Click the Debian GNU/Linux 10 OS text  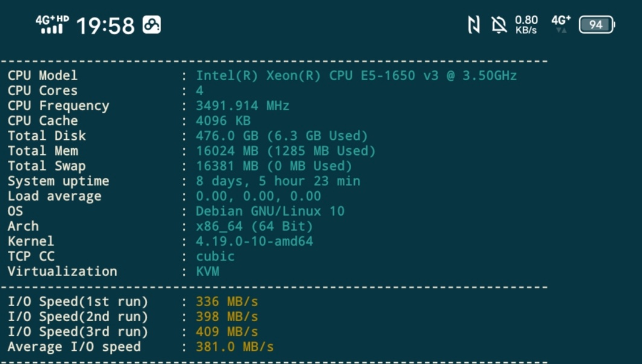pos(270,212)
